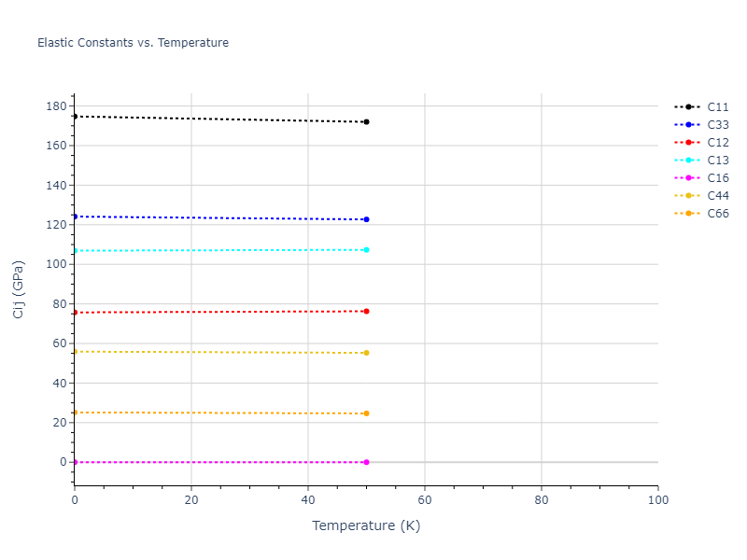Screen dimensions: 747x560
Task: Toggle the C16 legend entry
Action: tap(717, 178)
